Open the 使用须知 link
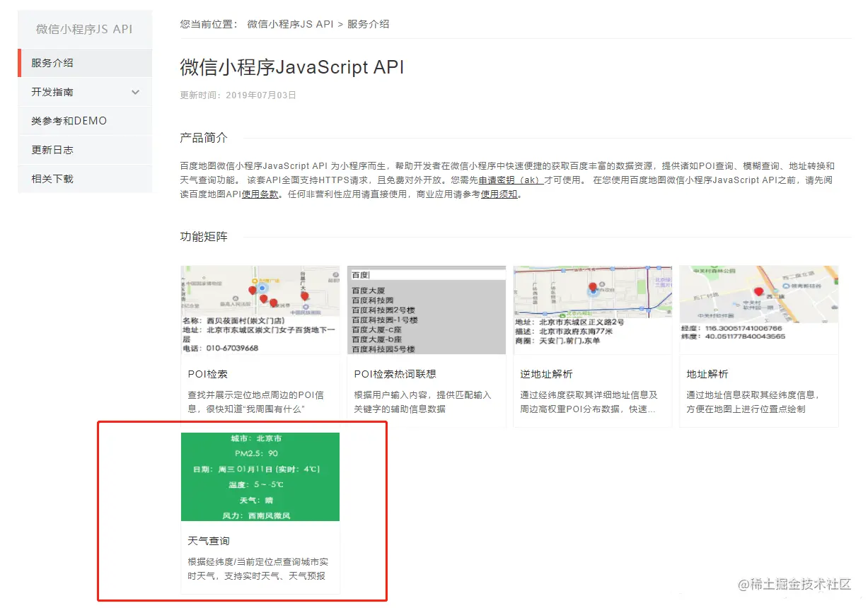This screenshot has height=608, width=868. (x=499, y=194)
